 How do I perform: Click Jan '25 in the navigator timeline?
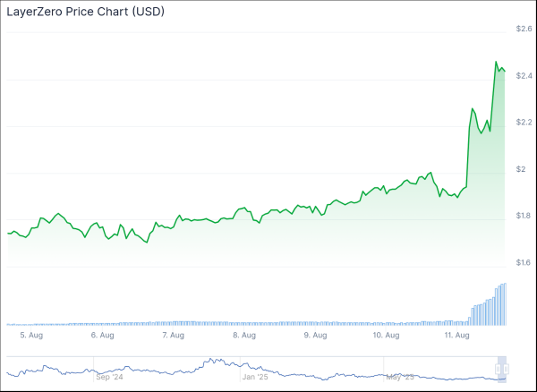[255, 378]
